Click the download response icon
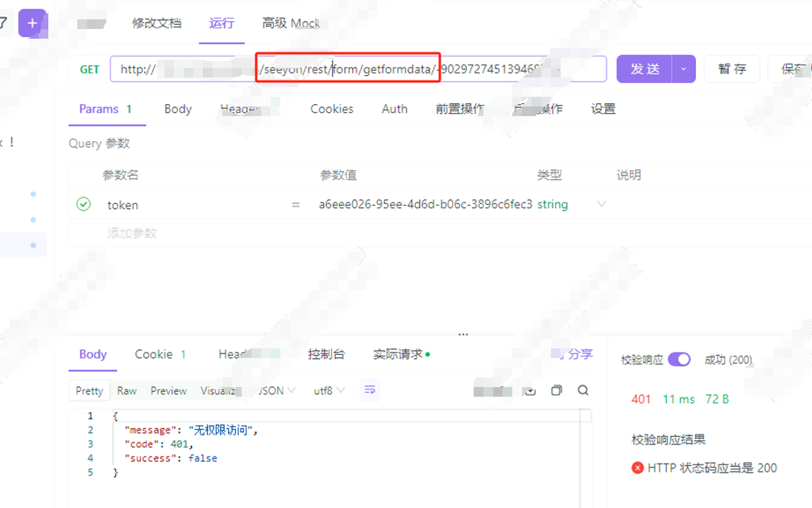This screenshot has height=508, width=812. coord(530,391)
